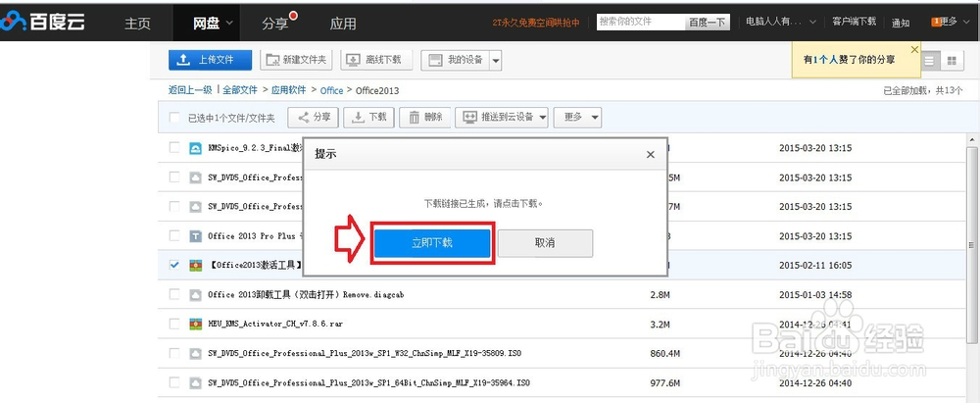
Task: Click the 【Office2013激活工具】 archive icon
Action: pos(195,266)
